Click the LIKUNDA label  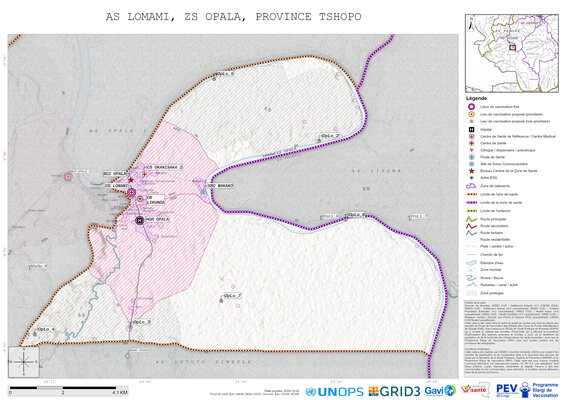tap(156, 200)
